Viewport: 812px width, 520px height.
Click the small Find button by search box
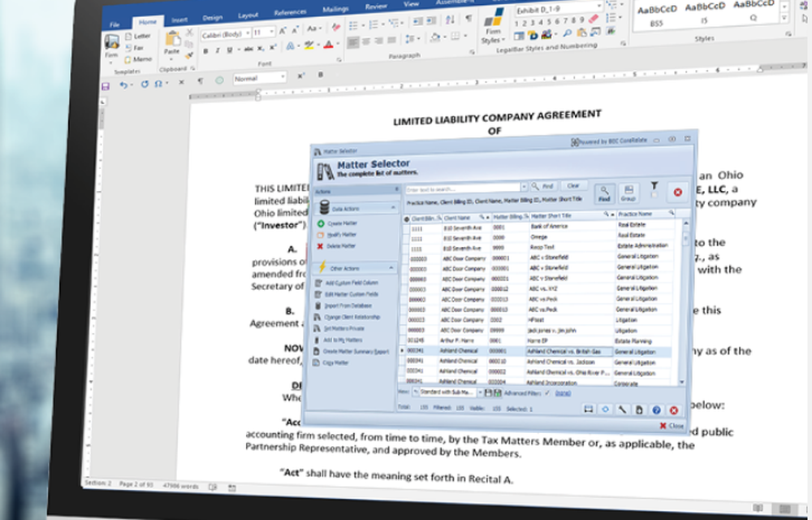pos(543,186)
